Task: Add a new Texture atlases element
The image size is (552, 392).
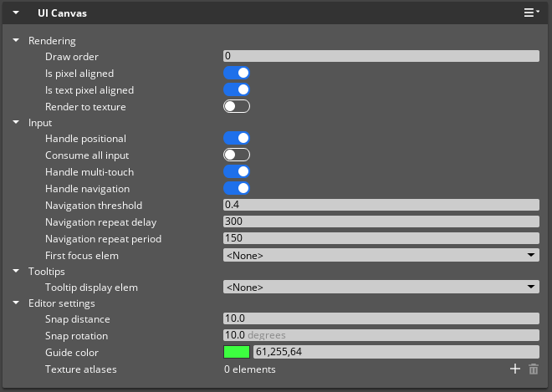Action: pyautogui.click(x=515, y=369)
